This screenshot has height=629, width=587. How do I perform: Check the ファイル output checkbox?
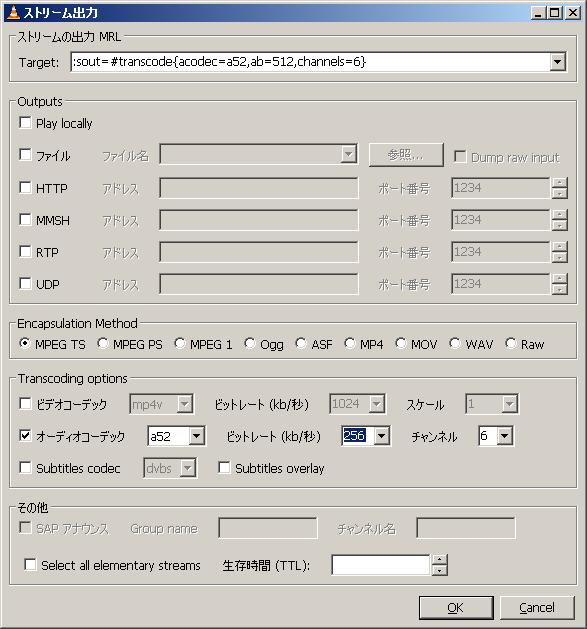25,155
